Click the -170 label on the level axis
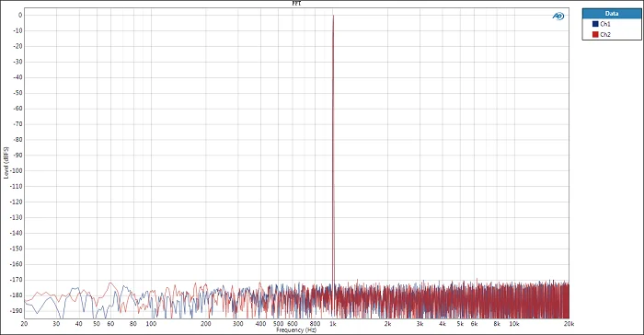This screenshot has width=644, height=335. coord(17,280)
